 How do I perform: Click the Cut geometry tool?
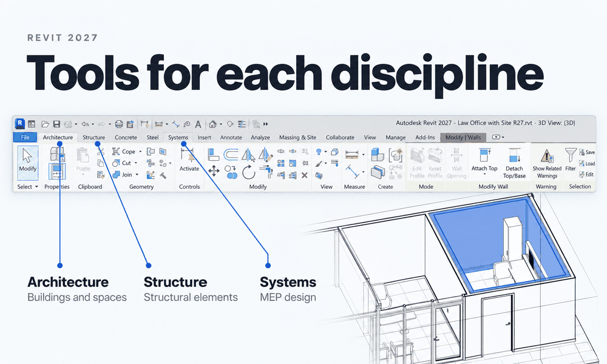(122, 163)
